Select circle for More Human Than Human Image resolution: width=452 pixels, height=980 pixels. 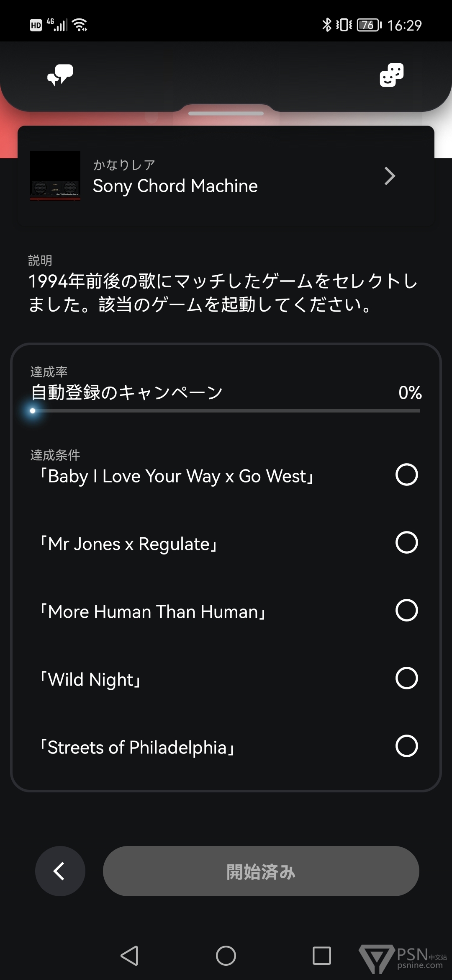406,611
